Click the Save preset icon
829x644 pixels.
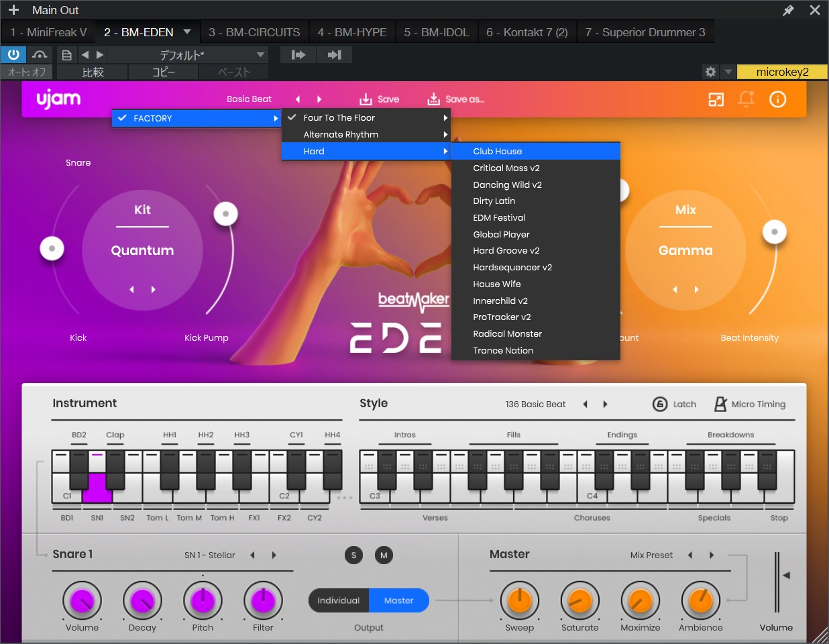coord(366,99)
